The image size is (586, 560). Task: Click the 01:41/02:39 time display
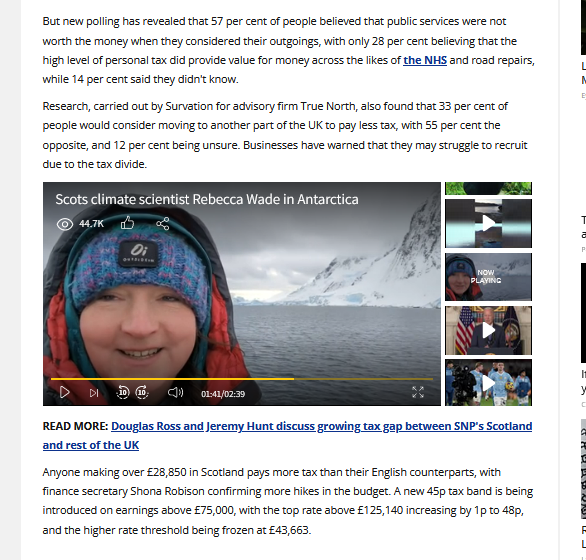(223, 394)
